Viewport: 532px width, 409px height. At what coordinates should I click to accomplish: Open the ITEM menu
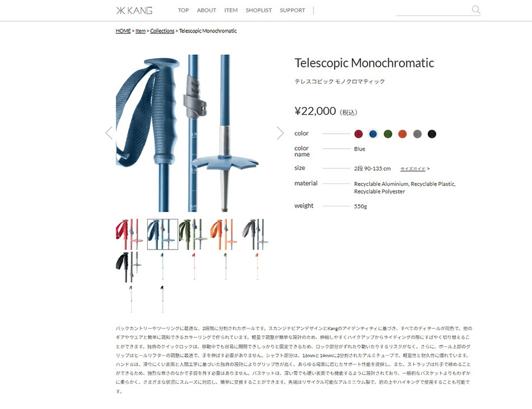click(x=231, y=11)
